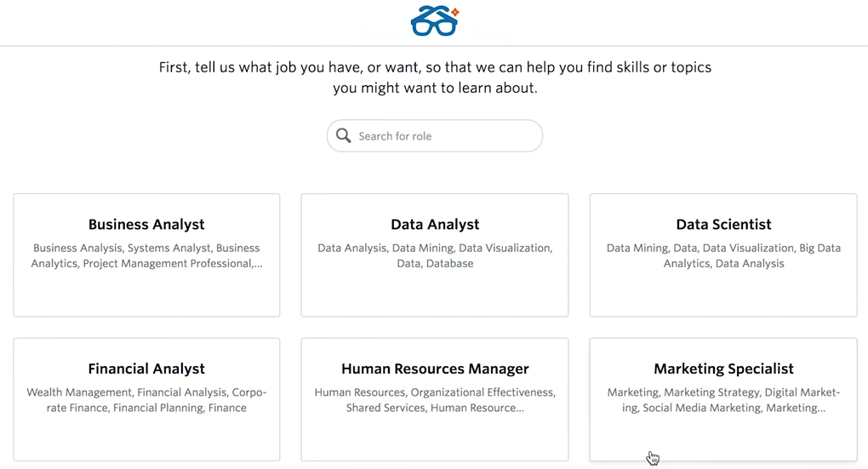
Task: Click the Data Scientist skills description text
Action: pos(723,256)
